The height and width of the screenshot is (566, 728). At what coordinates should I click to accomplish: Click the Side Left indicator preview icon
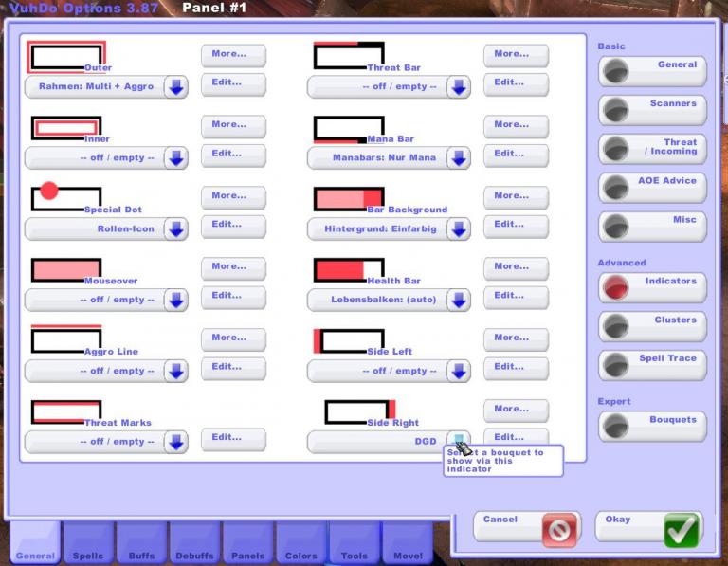(349, 341)
